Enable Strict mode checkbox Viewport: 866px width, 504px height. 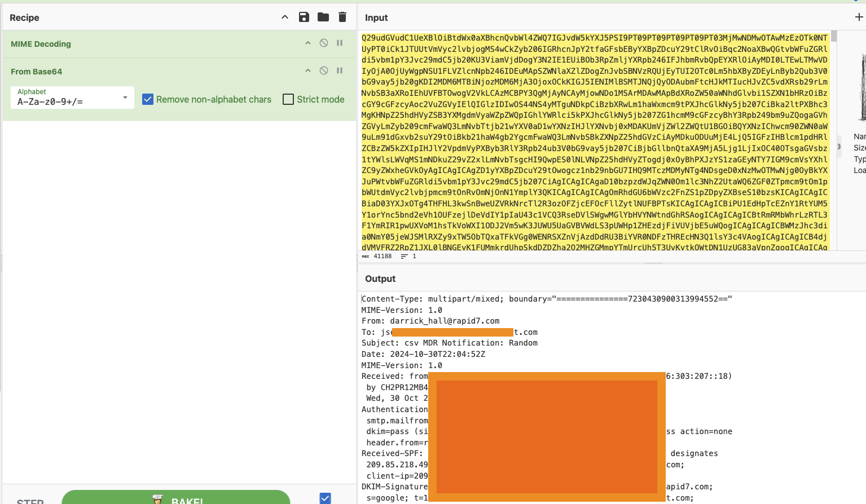(x=288, y=99)
